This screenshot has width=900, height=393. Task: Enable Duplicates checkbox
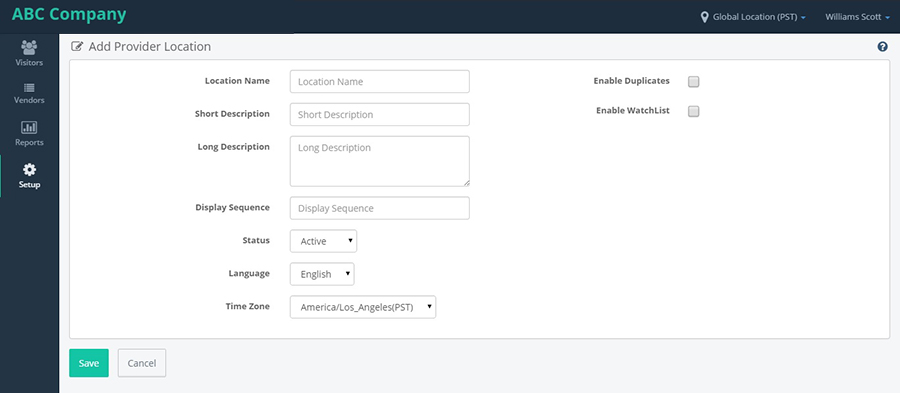click(x=693, y=81)
